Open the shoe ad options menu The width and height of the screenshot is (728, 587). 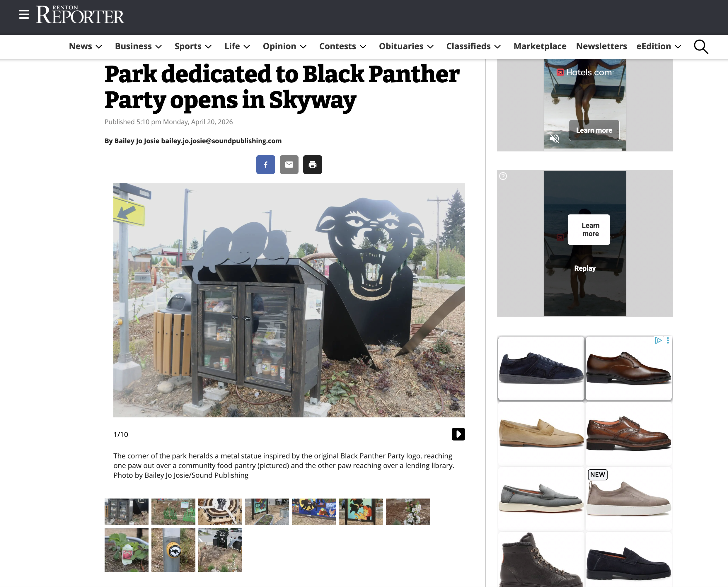[668, 340]
